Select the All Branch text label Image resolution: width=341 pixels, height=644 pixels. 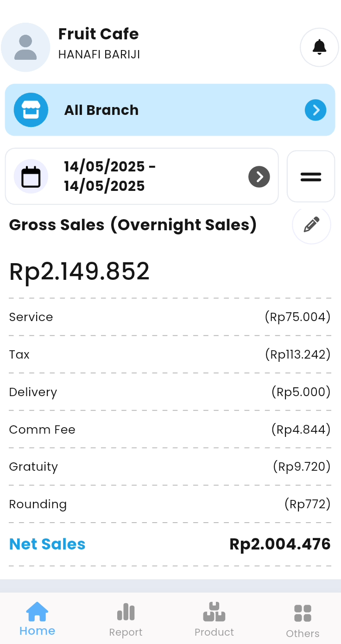click(x=101, y=110)
